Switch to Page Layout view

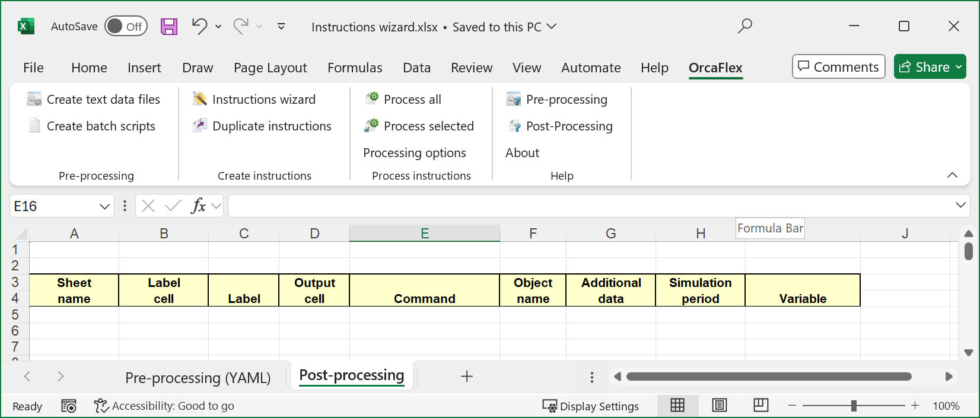[x=720, y=406]
